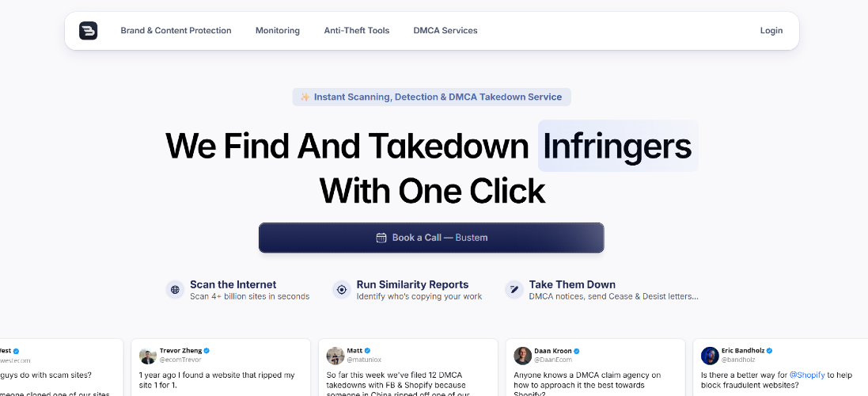Click the Eric Bandholz name
The image size is (868, 396).
(x=743, y=351)
